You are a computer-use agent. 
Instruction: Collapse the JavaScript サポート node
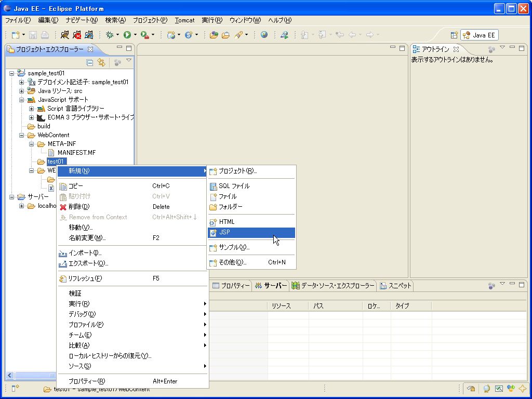(21, 100)
